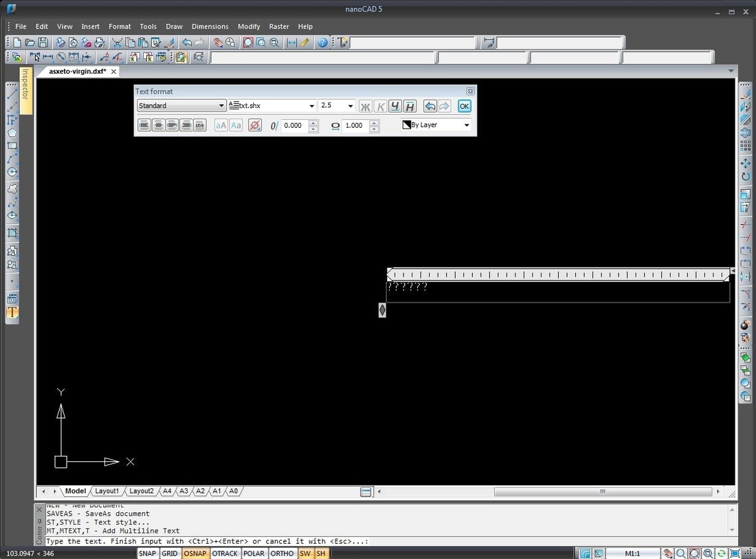Enable GRID display in status bar
The width and height of the screenshot is (756, 559).
169,553
